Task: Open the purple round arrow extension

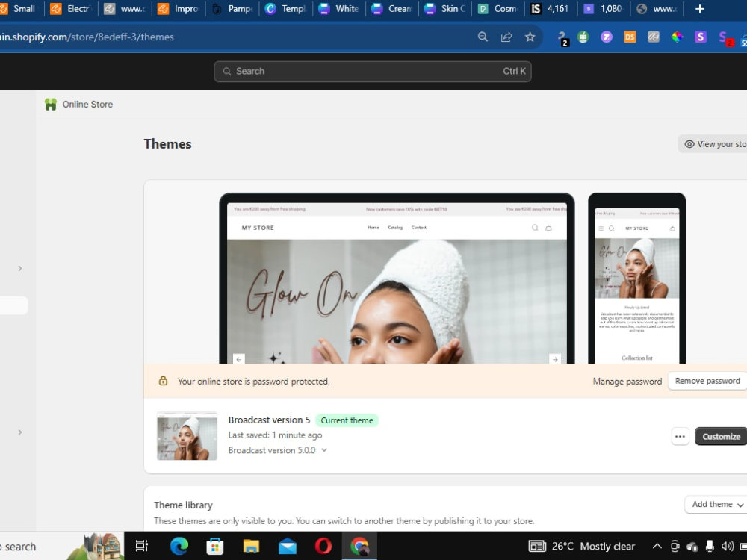Action: [x=607, y=37]
